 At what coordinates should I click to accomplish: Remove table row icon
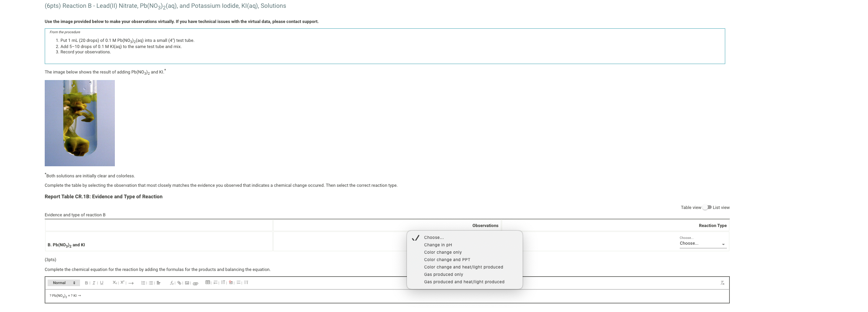(239, 282)
